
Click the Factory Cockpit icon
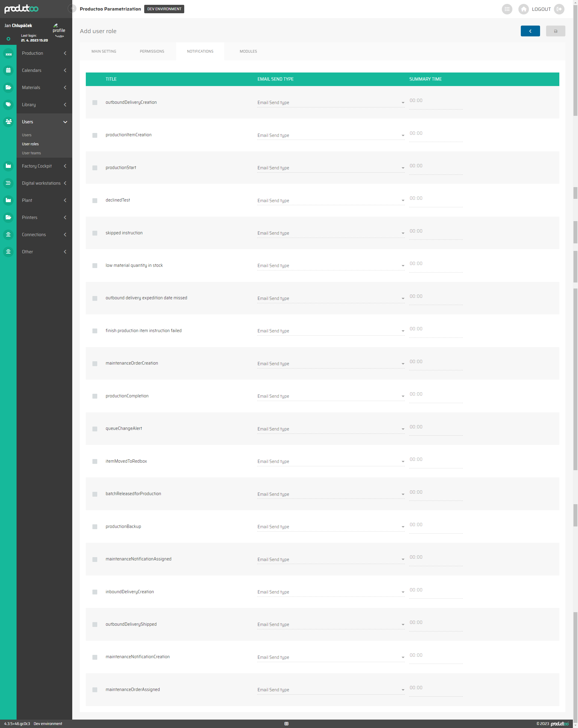8,166
